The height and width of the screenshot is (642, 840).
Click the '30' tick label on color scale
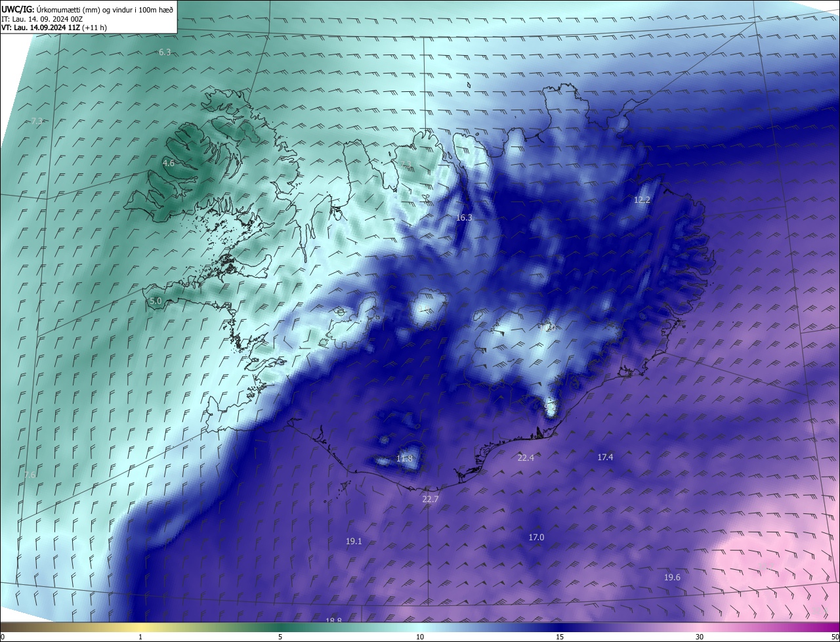[700, 637]
